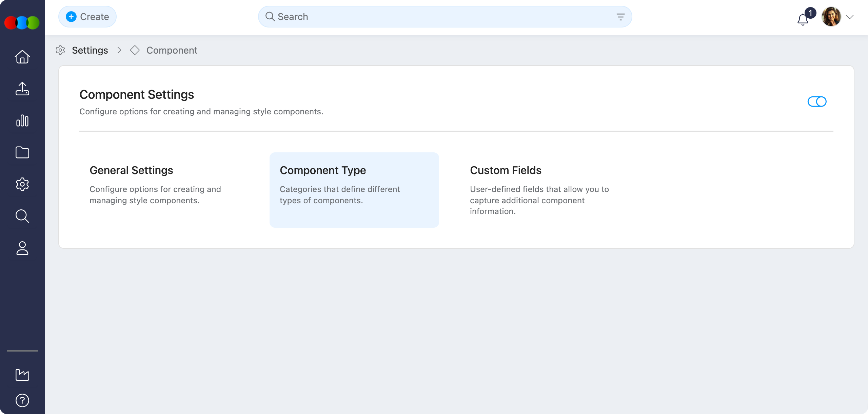Viewport: 868px width, 414px height.
Task: Expand the account dropdown beside the avatar
Action: coord(850,17)
